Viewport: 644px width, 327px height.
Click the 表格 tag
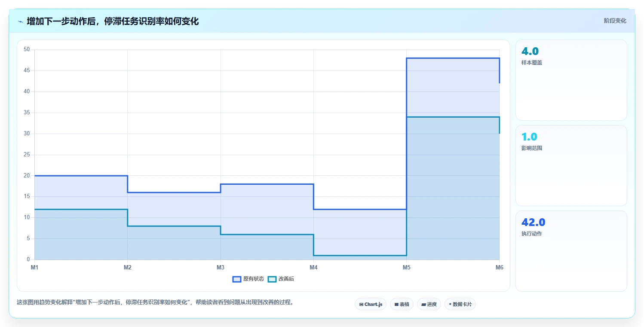402,304
